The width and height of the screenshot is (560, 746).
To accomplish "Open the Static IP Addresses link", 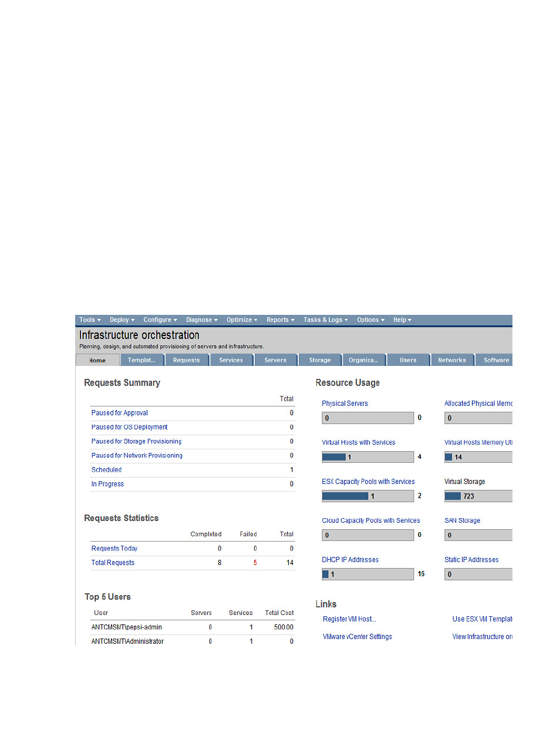I will point(472,560).
